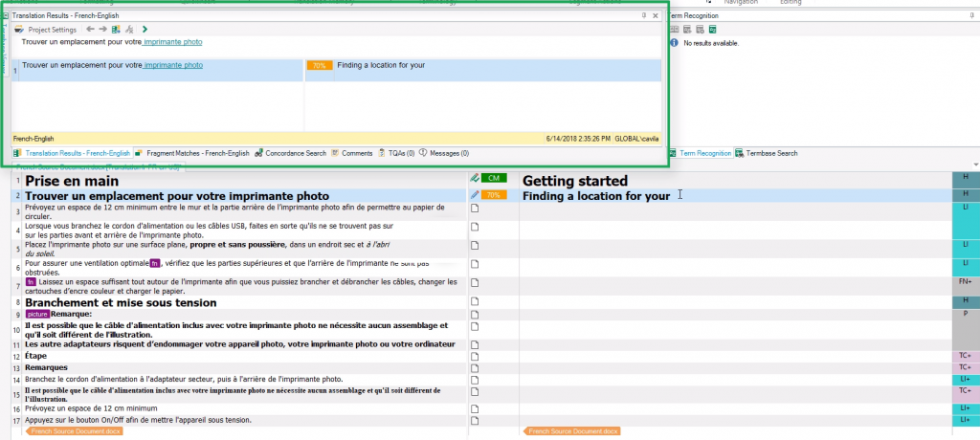Open Project Settings in Translation Results toolbar
Image resolution: width=980 pixels, height=440 pixels.
[x=45, y=30]
